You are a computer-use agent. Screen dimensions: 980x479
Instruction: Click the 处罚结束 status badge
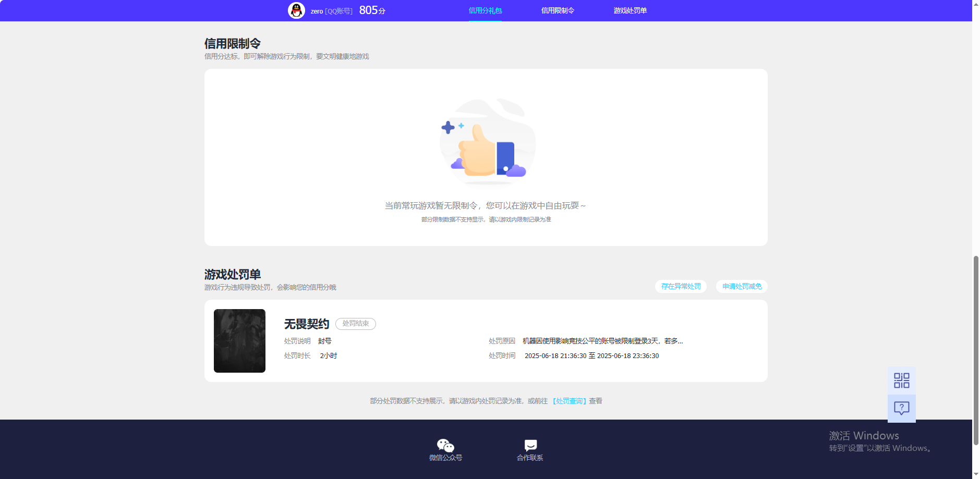pyautogui.click(x=356, y=324)
